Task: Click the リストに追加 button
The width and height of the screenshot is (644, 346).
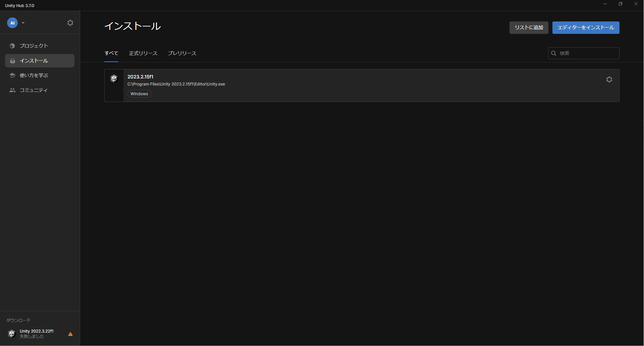Action: (529, 27)
